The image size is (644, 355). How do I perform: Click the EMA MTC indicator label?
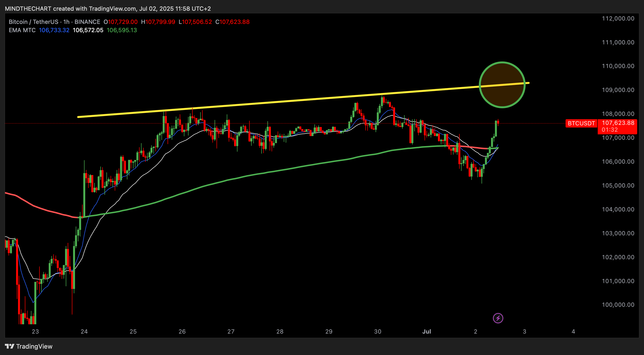(x=22, y=30)
